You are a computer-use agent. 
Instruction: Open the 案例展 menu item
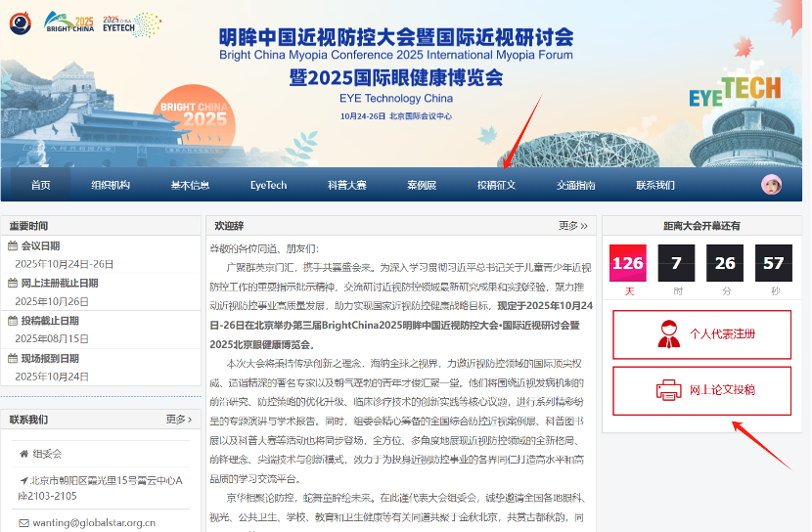pos(422,185)
